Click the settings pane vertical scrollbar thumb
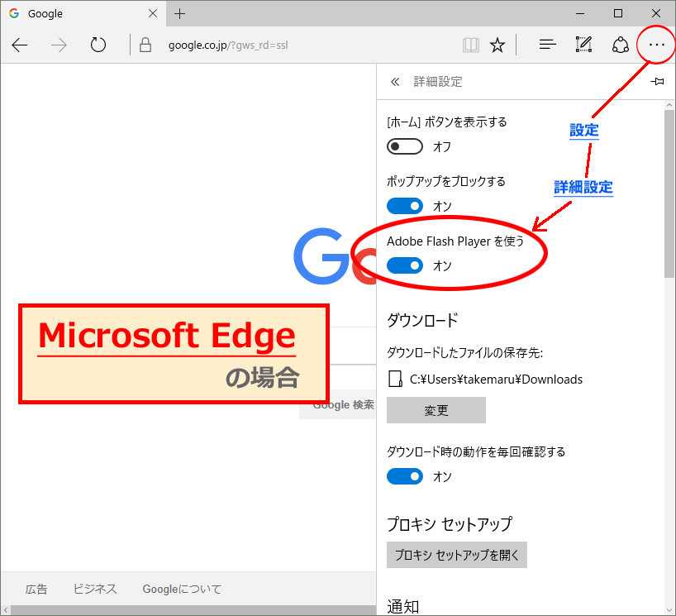 pyautogui.click(x=669, y=193)
